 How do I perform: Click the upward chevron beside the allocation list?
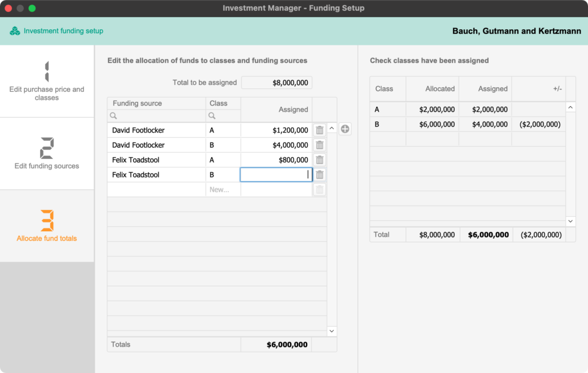click(332, 129)
